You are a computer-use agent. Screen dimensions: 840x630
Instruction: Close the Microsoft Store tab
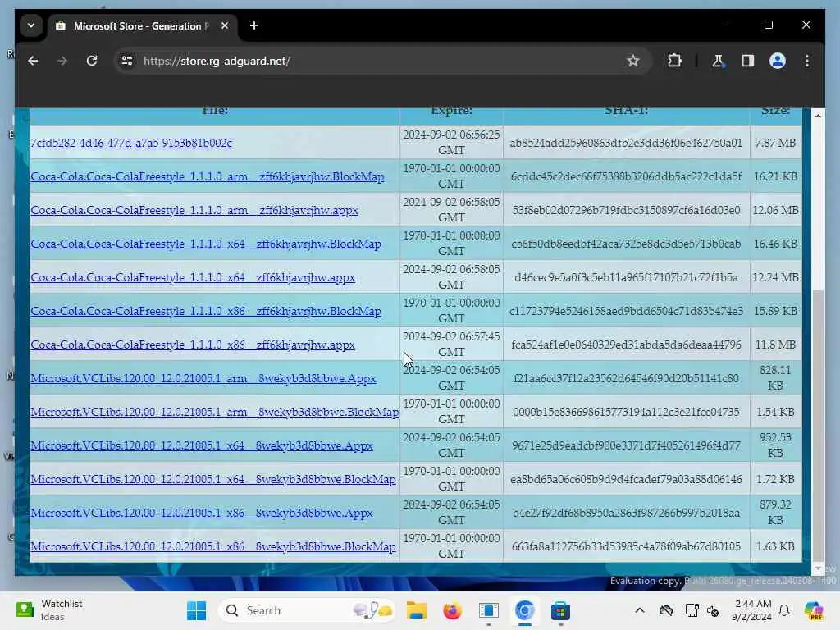pos(225,25)
